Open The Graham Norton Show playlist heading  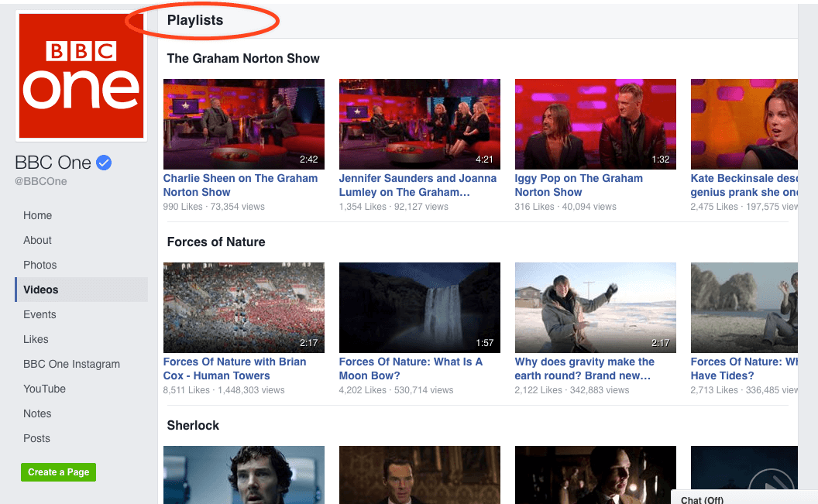coord(243,58)
